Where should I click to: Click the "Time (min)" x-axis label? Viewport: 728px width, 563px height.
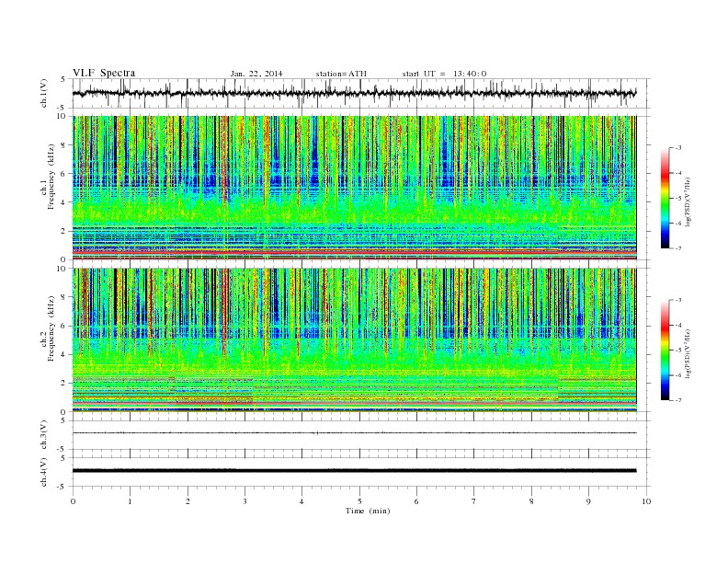368,511
